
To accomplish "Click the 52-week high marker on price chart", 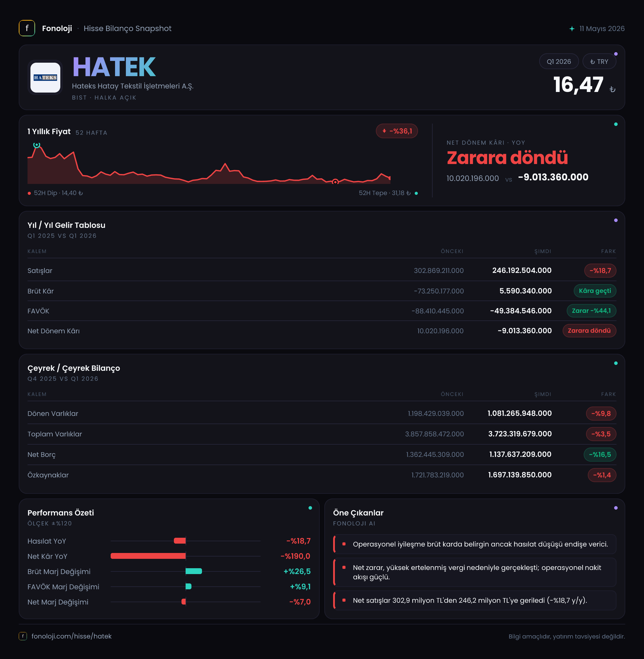I will (x=37, y=145).
